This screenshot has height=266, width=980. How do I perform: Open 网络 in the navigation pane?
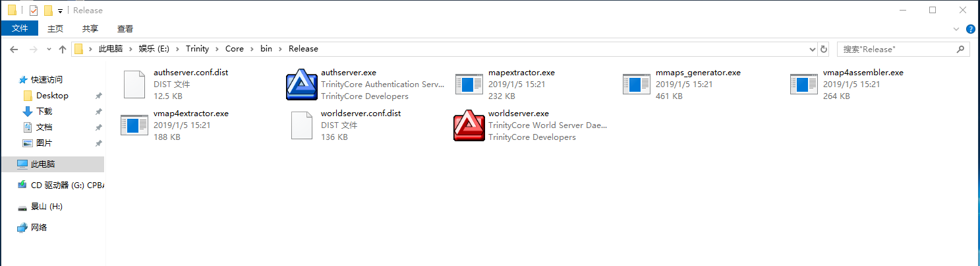click(x=39, y=228)
